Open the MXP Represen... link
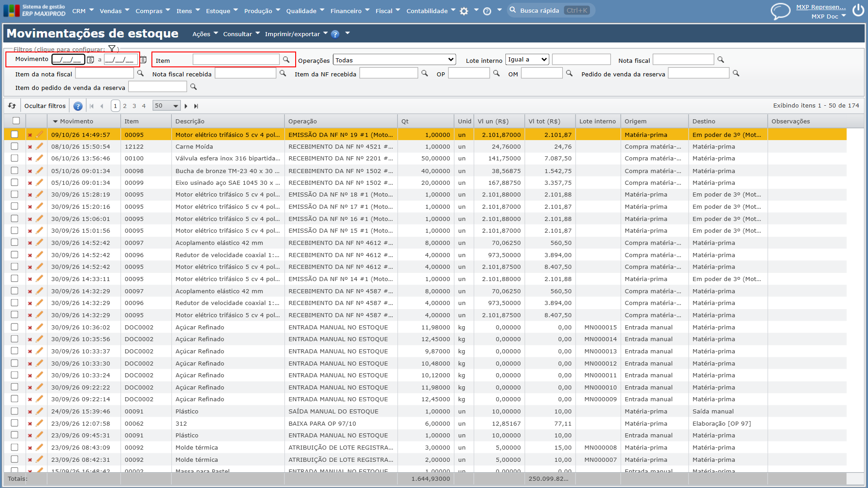Viewport: 868px width, 488px height. coord(821,7)
